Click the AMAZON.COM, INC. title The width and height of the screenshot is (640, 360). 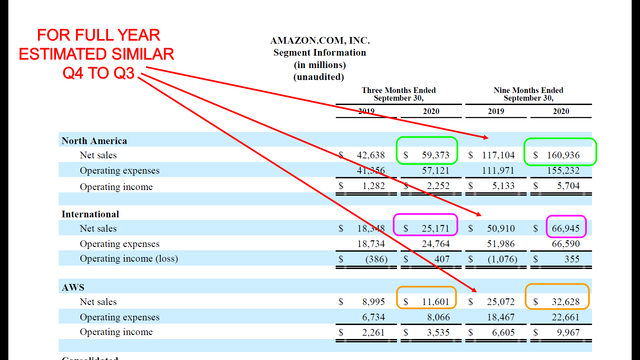[x=320, y=40]
